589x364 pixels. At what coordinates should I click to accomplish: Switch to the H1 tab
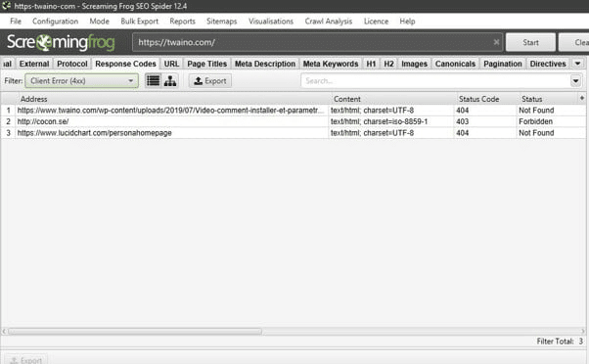[x=371, y=64]
